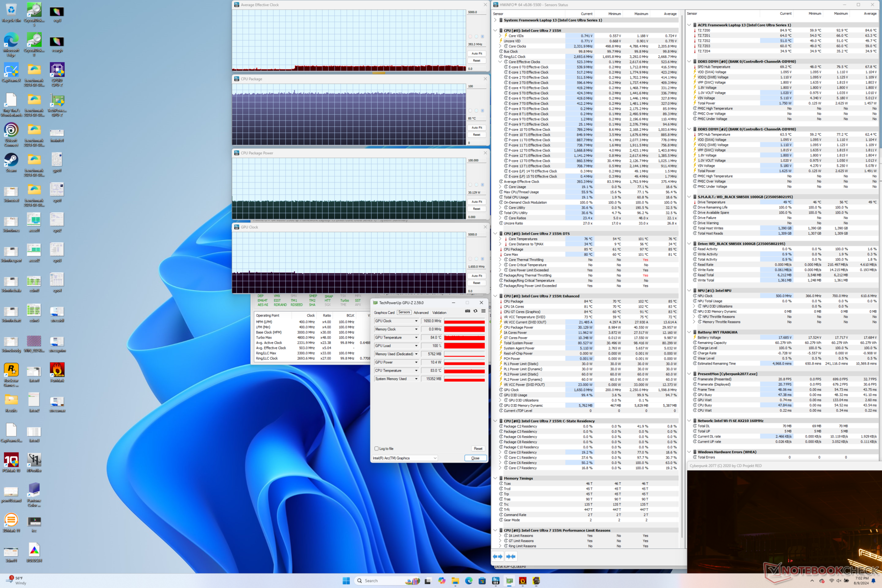882x588 pixels.
Task: Switch to the Graphics Card tab
Action: tap(384, 313)
